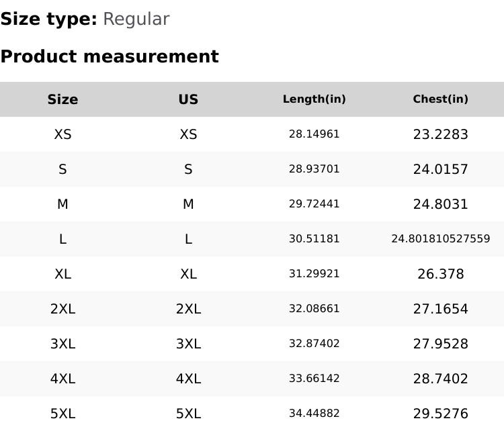
Task: Click length value 32.87402
Action: click(314, 344)
